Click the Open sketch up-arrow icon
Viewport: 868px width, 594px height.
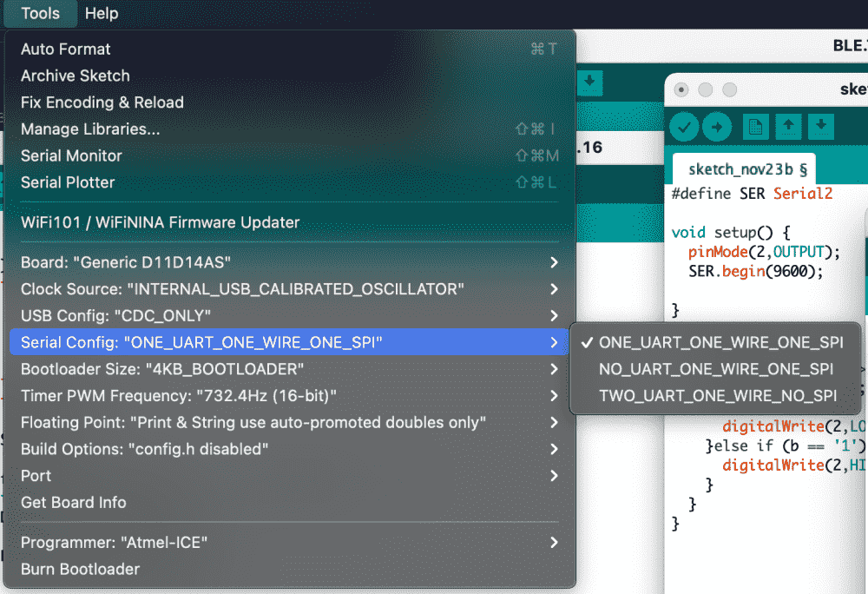[x=788, y=127]
